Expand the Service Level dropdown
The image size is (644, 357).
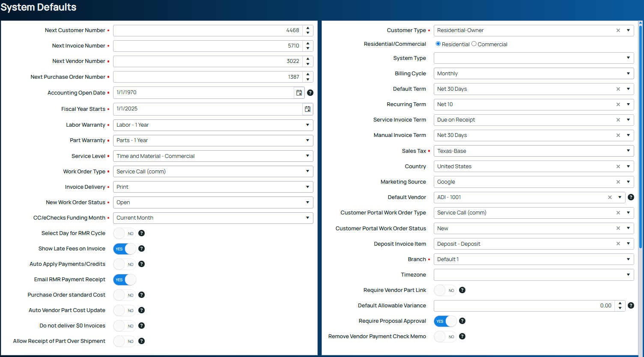point(307,156)
